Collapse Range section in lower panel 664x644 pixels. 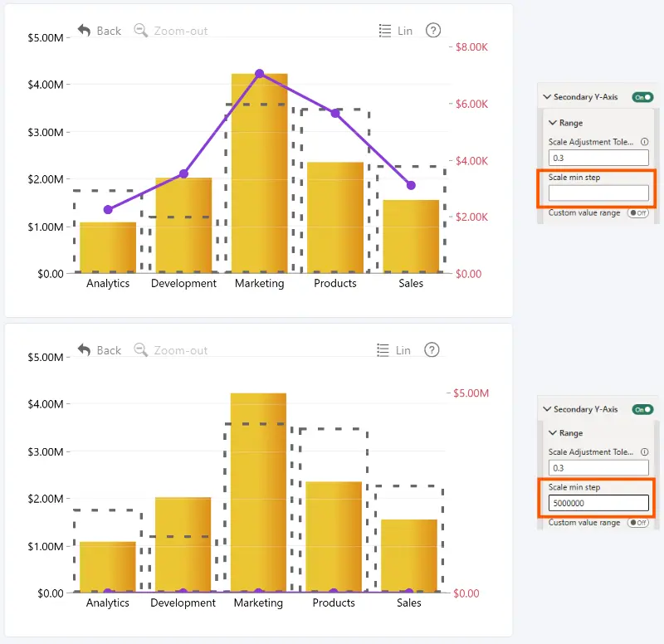(553, 432)
